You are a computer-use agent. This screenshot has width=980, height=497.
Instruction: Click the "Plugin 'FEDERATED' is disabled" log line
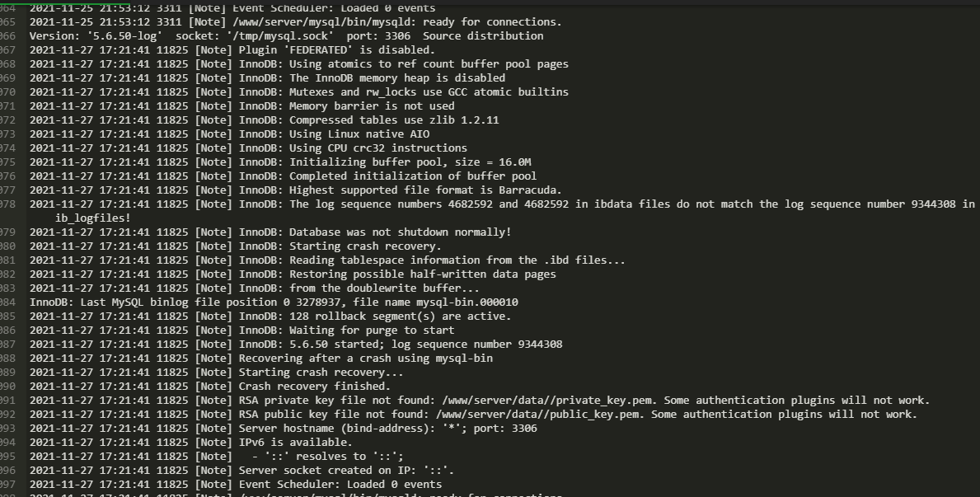pyautogui.click(x=232, y=50)
